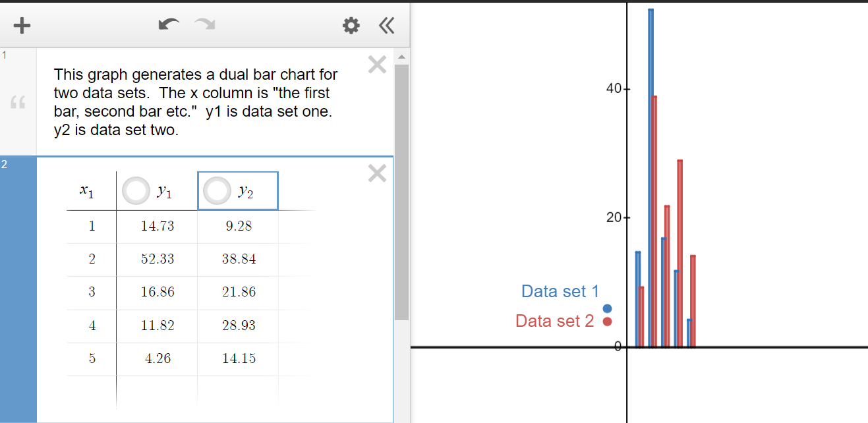The width and height of the screenshot is (868, 423).
Task: Click the expression list scrollbar thumb
Action: 401,191
